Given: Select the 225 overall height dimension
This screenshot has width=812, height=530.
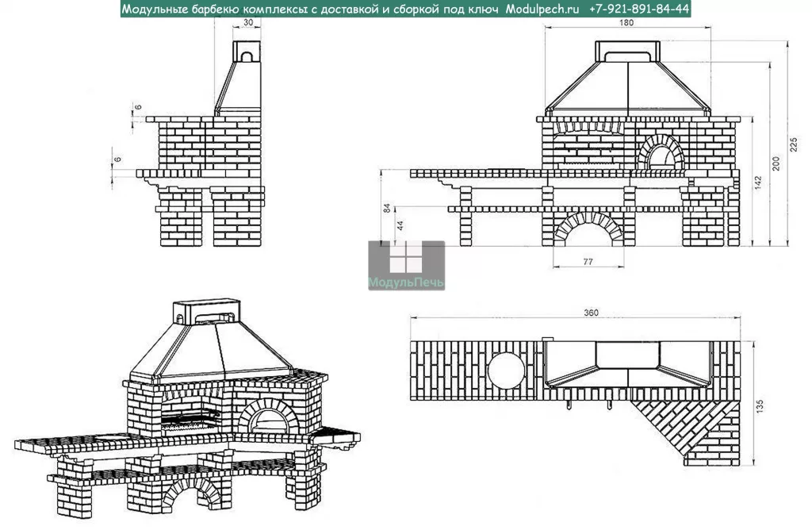Looking at the screenshot, I should pyautogui.click(x=794, y=144).
